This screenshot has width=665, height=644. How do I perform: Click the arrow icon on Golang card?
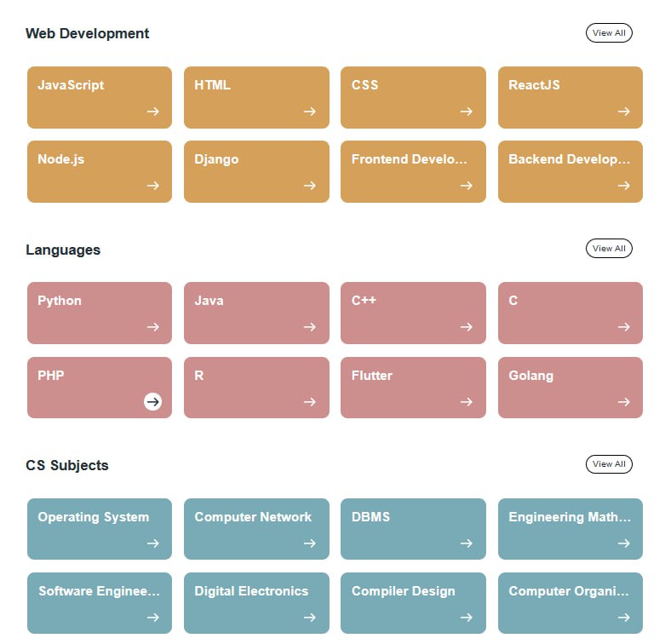623,401
